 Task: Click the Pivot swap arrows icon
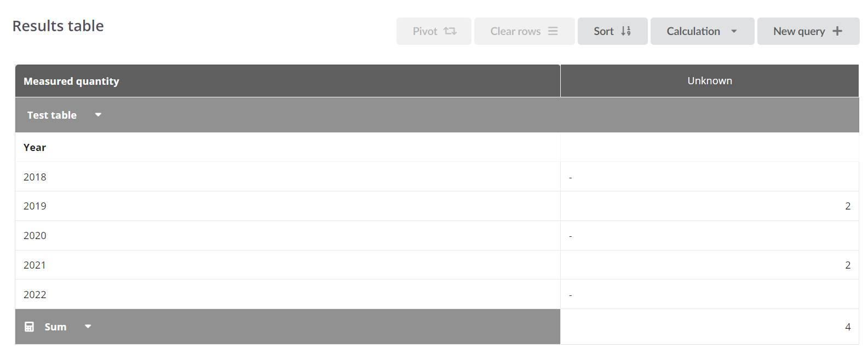[450, 31]
